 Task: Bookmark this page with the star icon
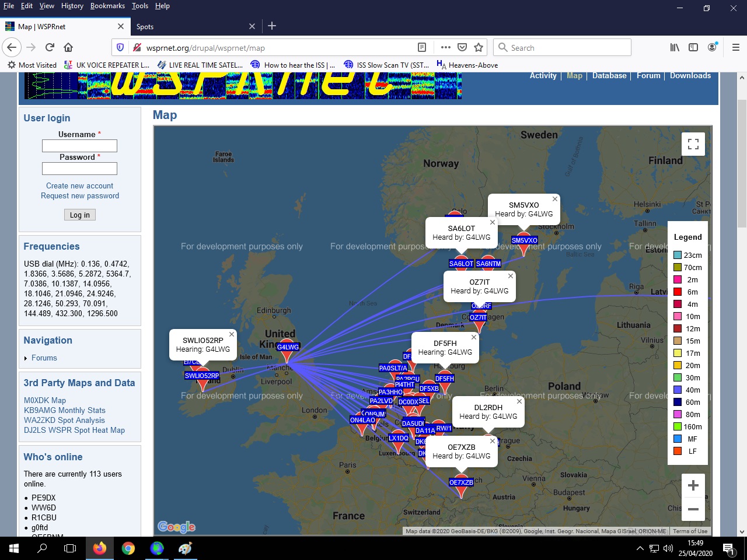(479, 47)
